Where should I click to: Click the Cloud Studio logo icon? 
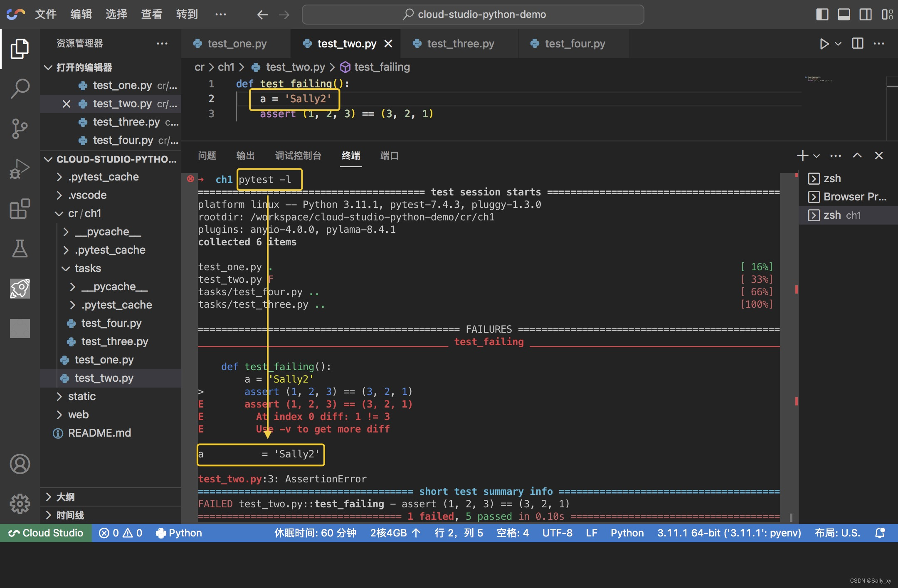(x=15, y=14)
